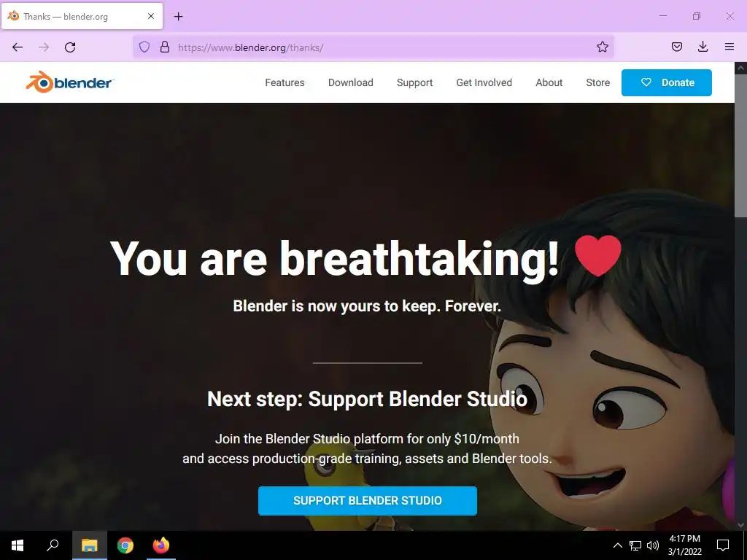Click Firefox icon in taskbar

tap(161, 545)
